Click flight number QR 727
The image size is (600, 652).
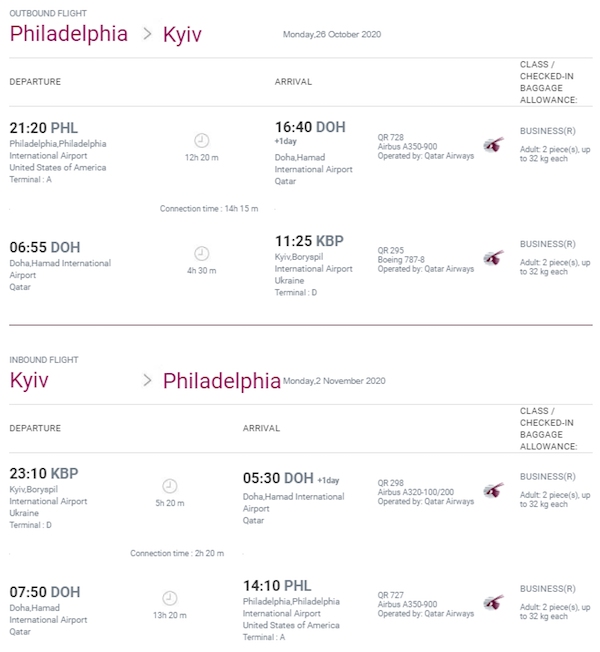(x=390, y=595)
